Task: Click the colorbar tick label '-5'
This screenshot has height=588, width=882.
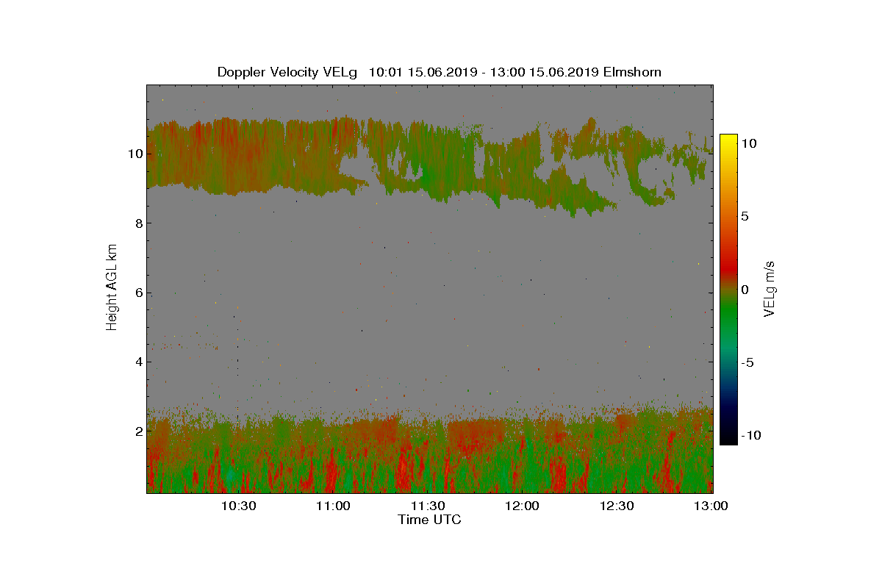Action: tap(747, 362)
